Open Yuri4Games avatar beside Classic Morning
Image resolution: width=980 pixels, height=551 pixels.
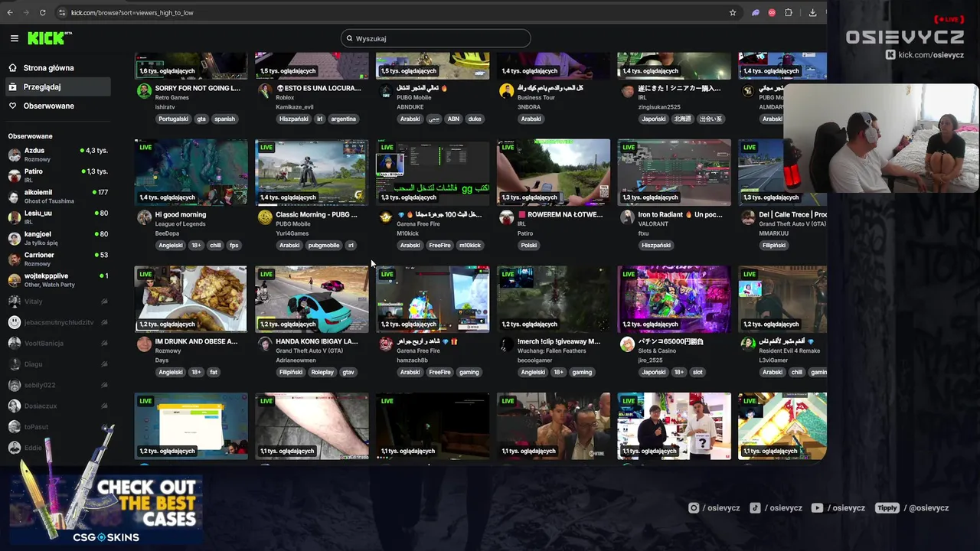[x=265, y=217]
